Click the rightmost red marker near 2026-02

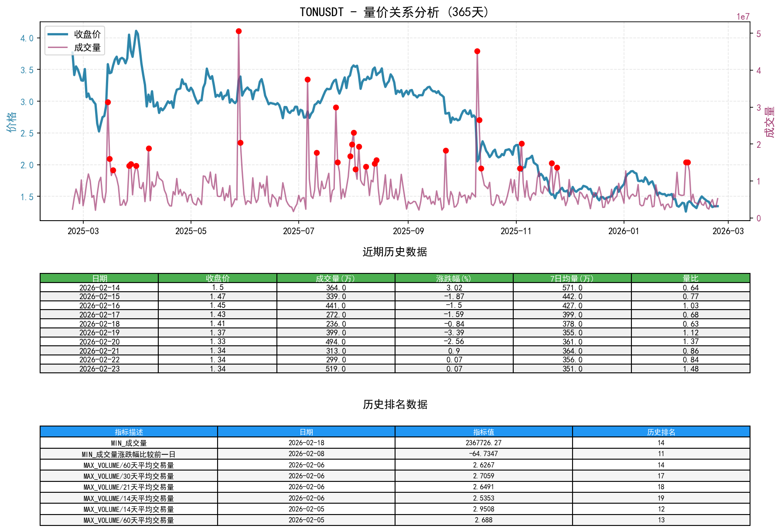click(687, 162)
